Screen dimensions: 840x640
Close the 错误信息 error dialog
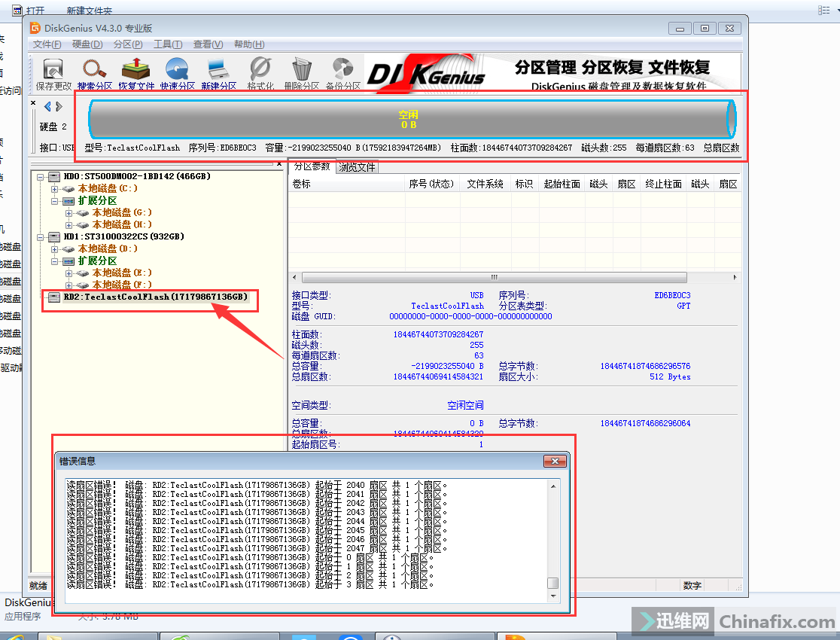[555, 461]
